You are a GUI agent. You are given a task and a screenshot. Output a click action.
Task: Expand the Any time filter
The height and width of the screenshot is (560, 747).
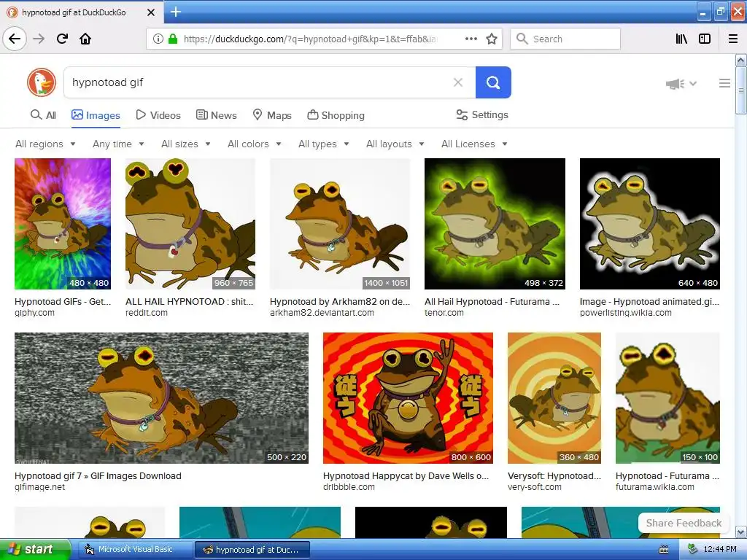tap(118, 144)
